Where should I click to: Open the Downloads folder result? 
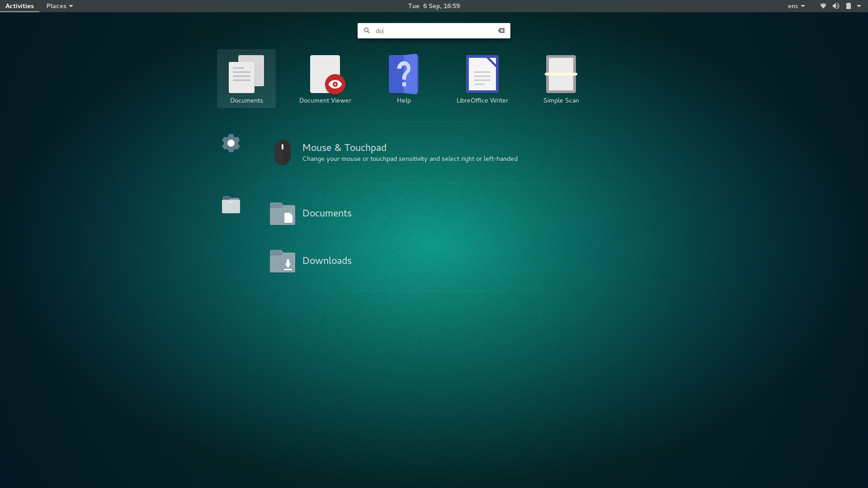(x=434, y=261)
